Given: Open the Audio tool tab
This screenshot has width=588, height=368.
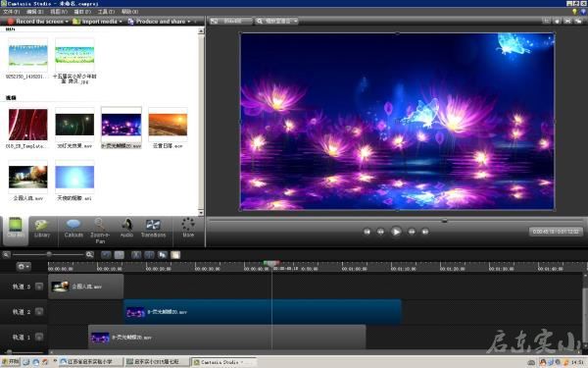Looking at the screenshot, I should (126, 229).
